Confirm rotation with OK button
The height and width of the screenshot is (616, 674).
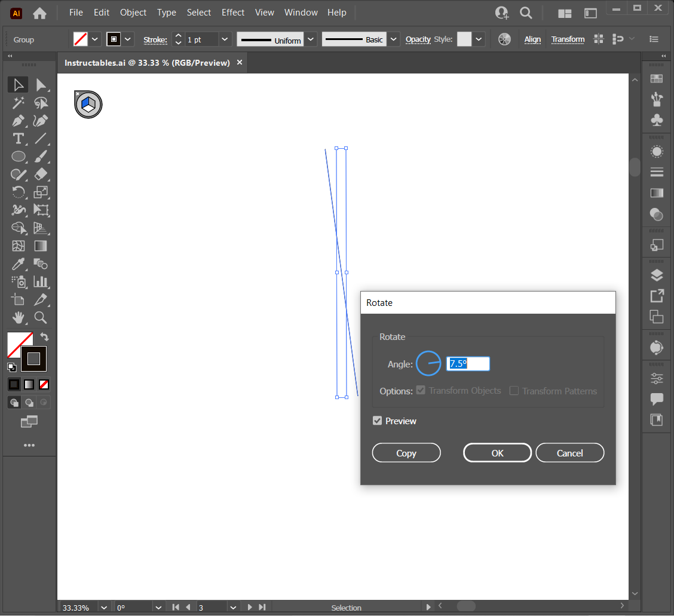click(497, 453)
